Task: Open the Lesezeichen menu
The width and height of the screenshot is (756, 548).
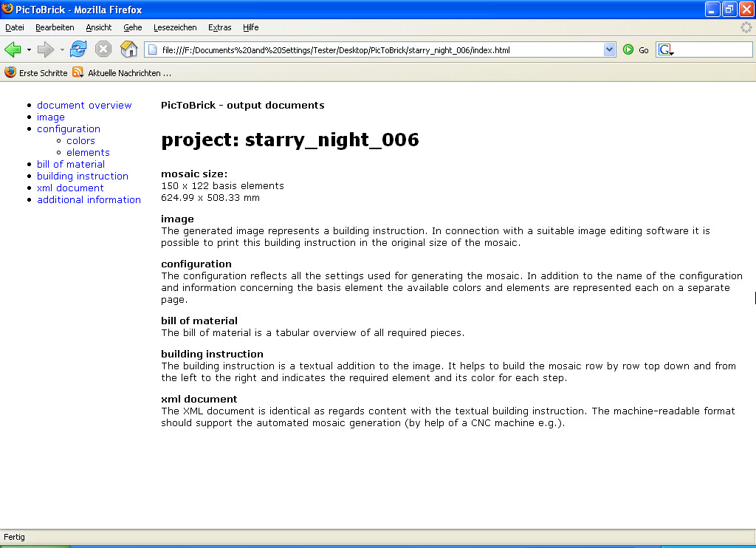Action: pyautogui.click(x=175, y=27)
